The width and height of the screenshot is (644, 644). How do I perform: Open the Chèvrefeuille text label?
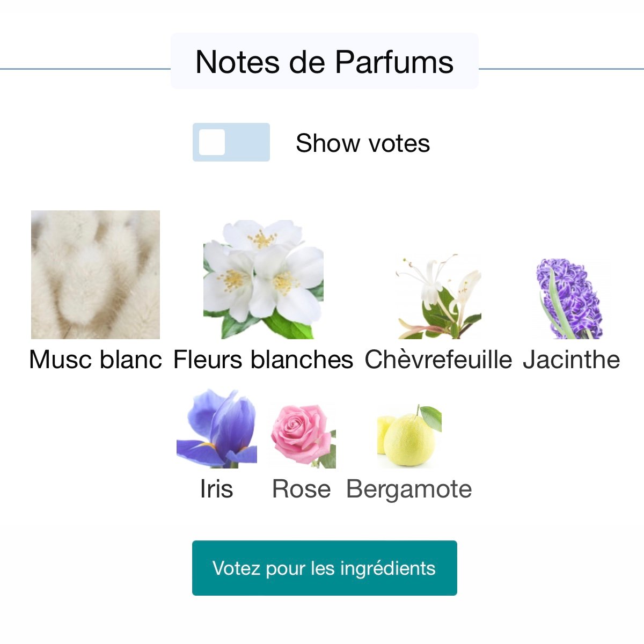(x=438, y=360)
